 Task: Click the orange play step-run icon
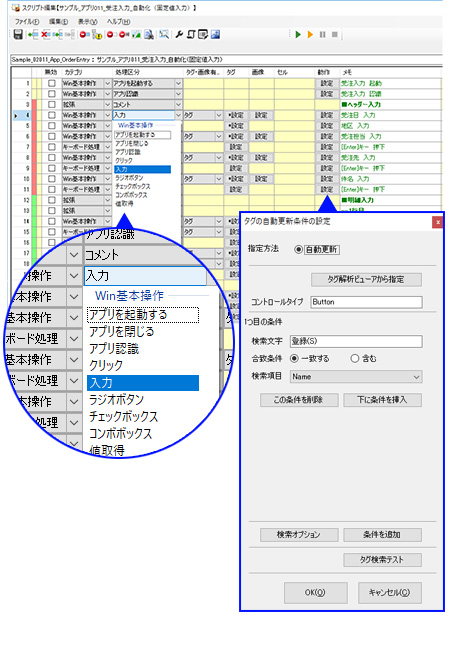click(310, 34)
